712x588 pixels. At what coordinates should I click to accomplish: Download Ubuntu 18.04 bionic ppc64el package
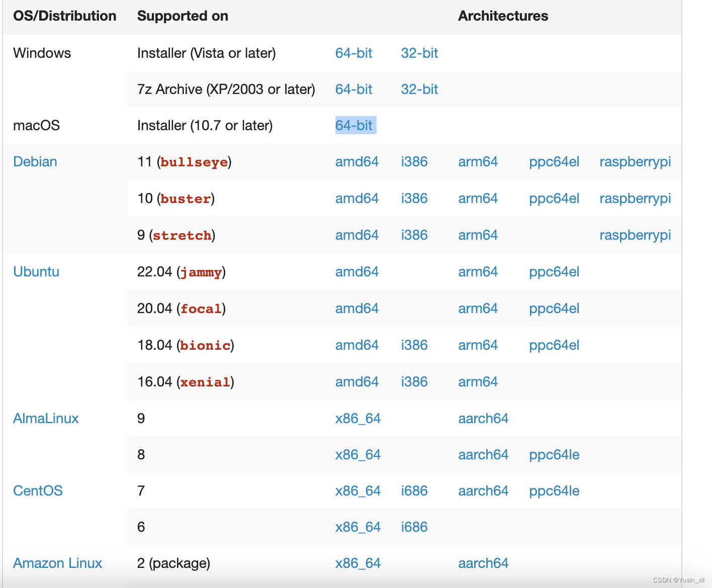point(554,345)
